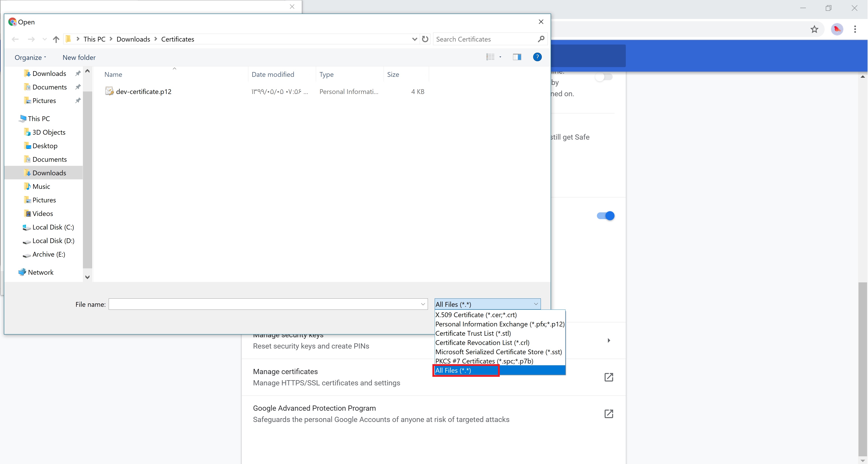
Task: Toggle the preview pane icon
Action: point(517,57)
